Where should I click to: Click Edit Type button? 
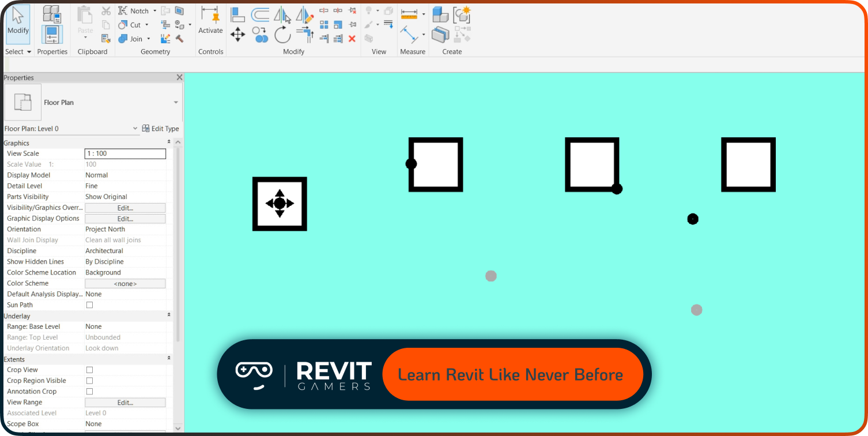161,129
